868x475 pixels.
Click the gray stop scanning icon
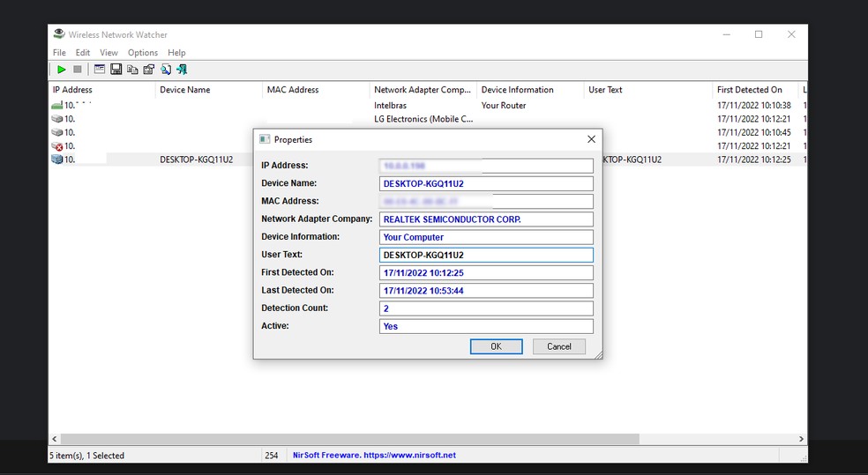tap(78, 70)
